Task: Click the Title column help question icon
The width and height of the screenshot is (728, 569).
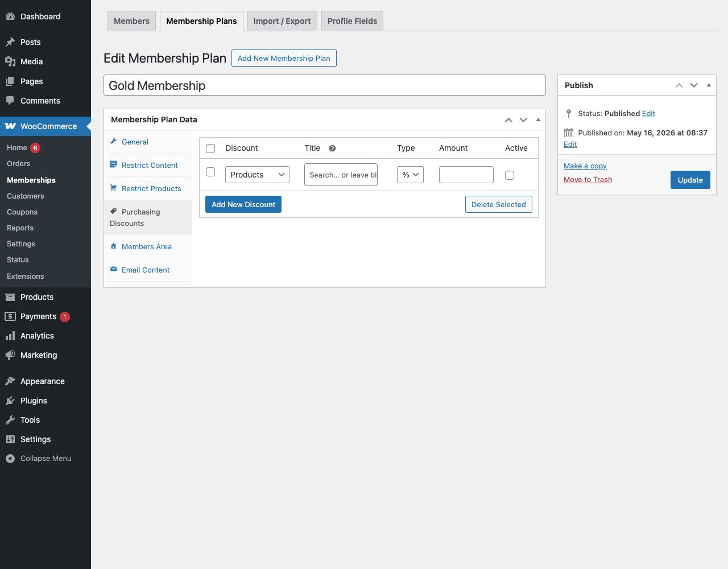Action: click(x=332, y=149)
